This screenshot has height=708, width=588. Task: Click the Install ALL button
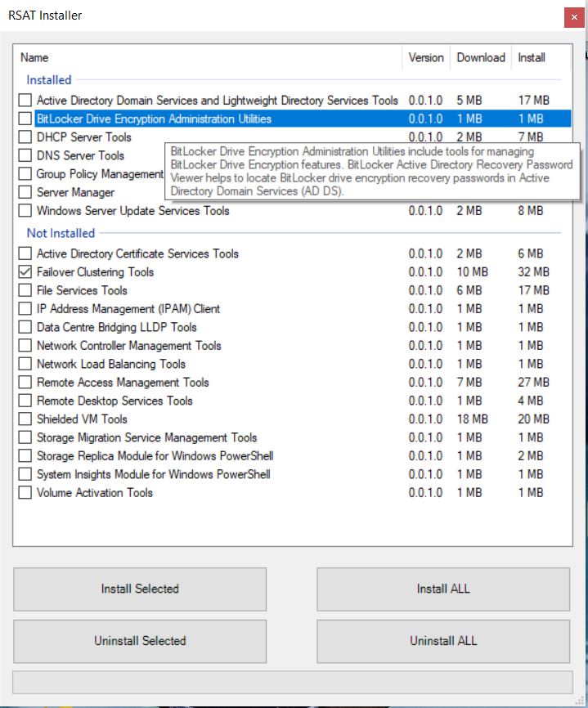[x=443, y=589]
